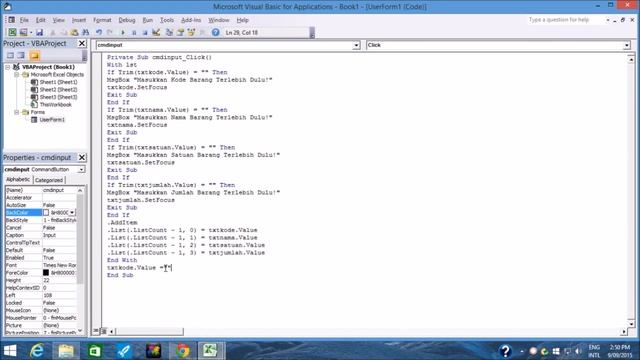Screen dimensions: 640x360
Task: Click the ForeColor black color swatch
Action: [x=46, y=273]
